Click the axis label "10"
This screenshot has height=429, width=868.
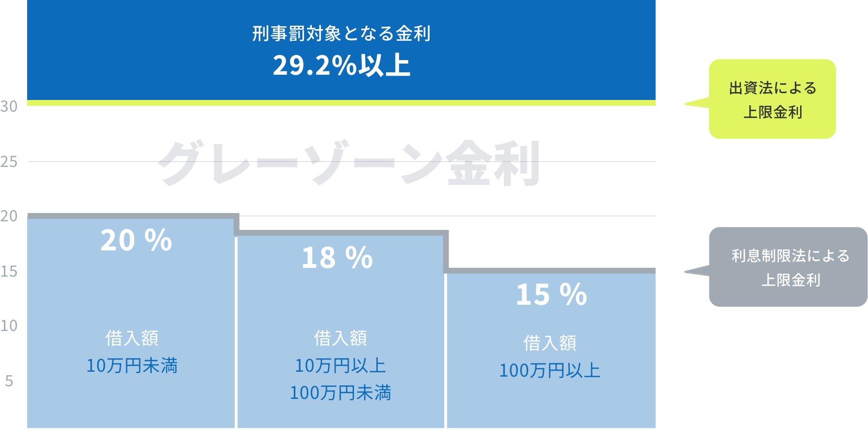point(9,326)
